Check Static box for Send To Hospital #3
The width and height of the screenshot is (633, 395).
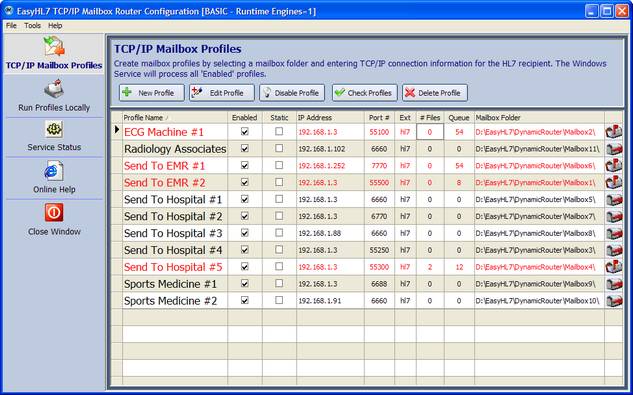(x=279, y=233)
